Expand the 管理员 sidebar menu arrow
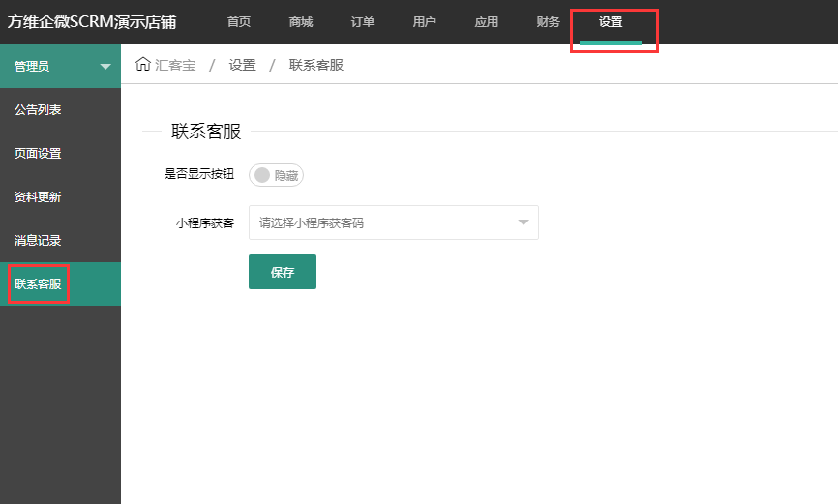This screenshot has width=838, height=504. (x=105, y=67)
